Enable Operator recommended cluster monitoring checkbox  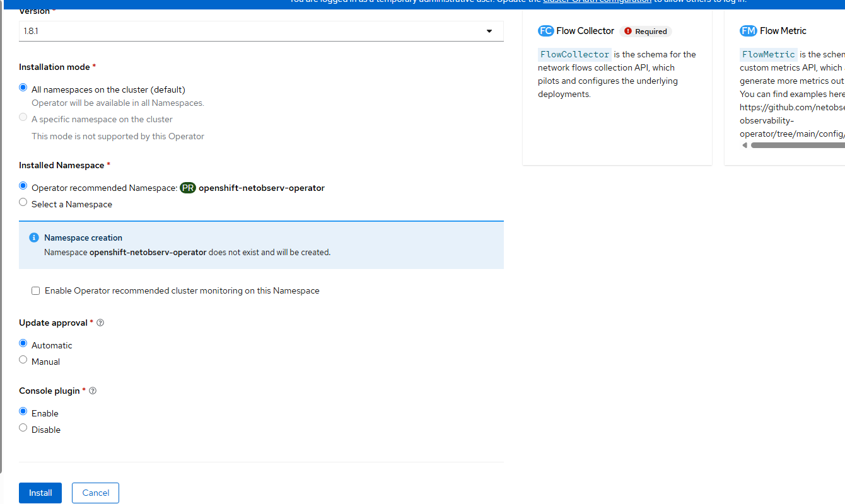[x=36, y=291]
